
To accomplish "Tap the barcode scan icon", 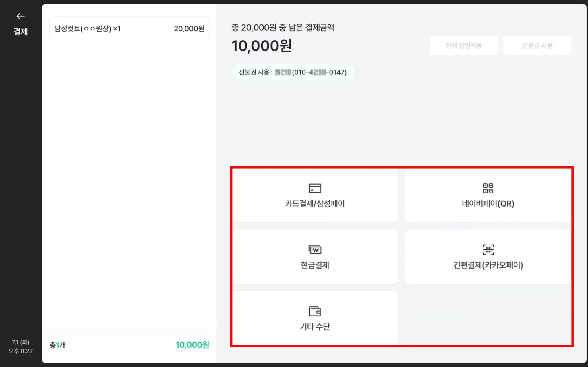I will click(488, 249).
